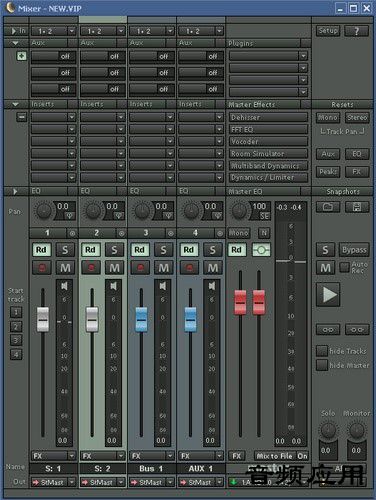Mute channel 1 with M button
This screenshot has width=376, height=500.
pyautogui.click(x=65, y=267)
